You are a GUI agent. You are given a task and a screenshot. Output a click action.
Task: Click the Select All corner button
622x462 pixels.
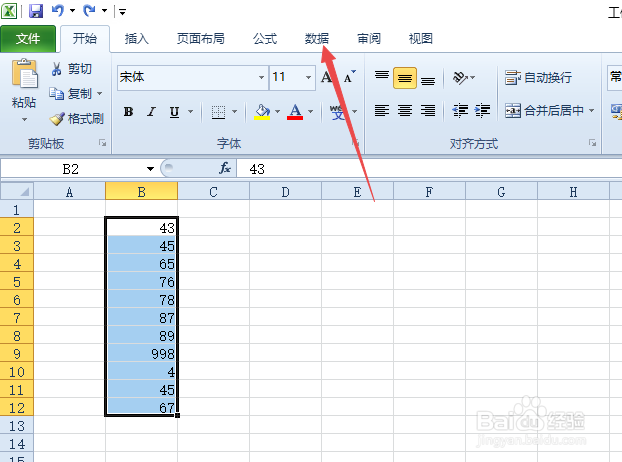coord(17,192)
